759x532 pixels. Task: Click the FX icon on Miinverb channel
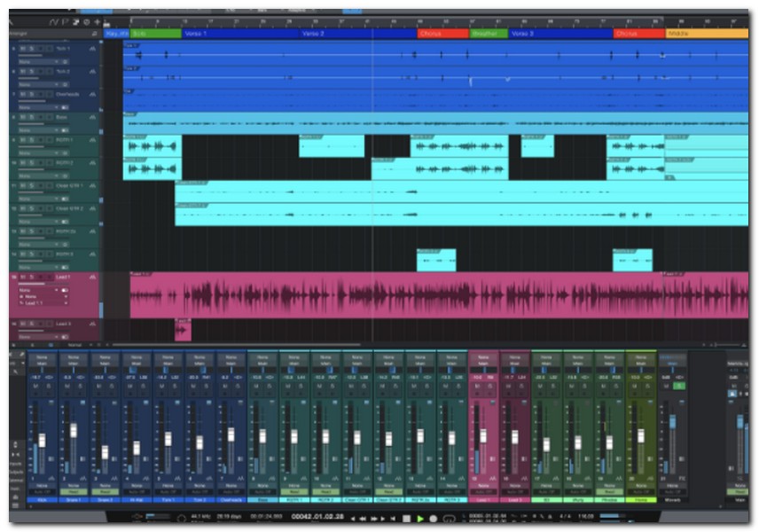[x=682, y=477]
